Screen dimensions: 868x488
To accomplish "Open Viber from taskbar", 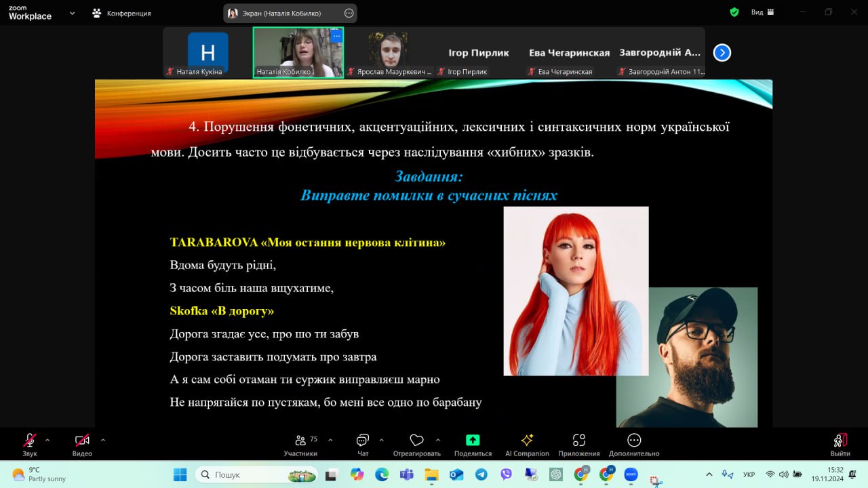I will [x=506, y=474].
